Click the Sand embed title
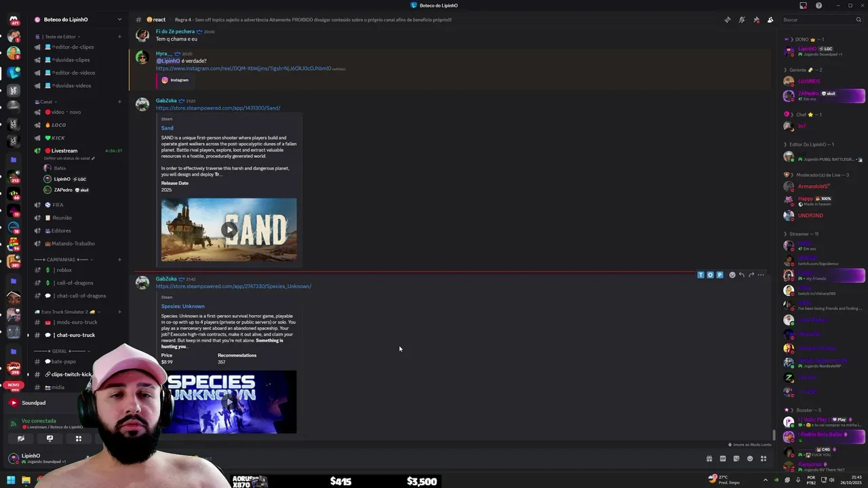Screen dimensions: 868x488 tap(167, 127)
